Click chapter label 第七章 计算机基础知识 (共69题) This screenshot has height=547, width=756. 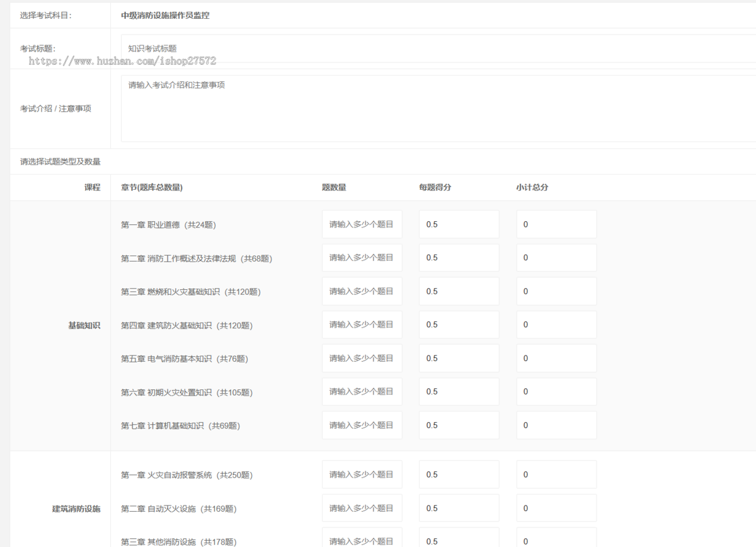click(x=180, y=426)
